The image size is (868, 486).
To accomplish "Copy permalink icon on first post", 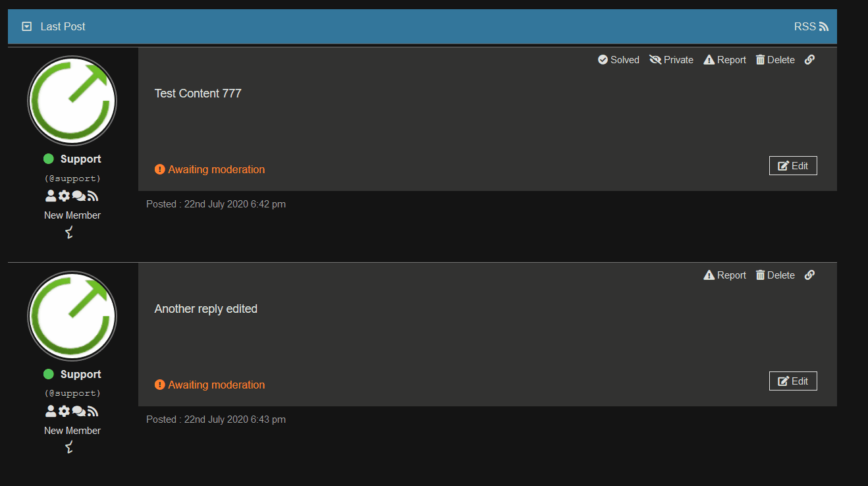I will click(810, 59).
